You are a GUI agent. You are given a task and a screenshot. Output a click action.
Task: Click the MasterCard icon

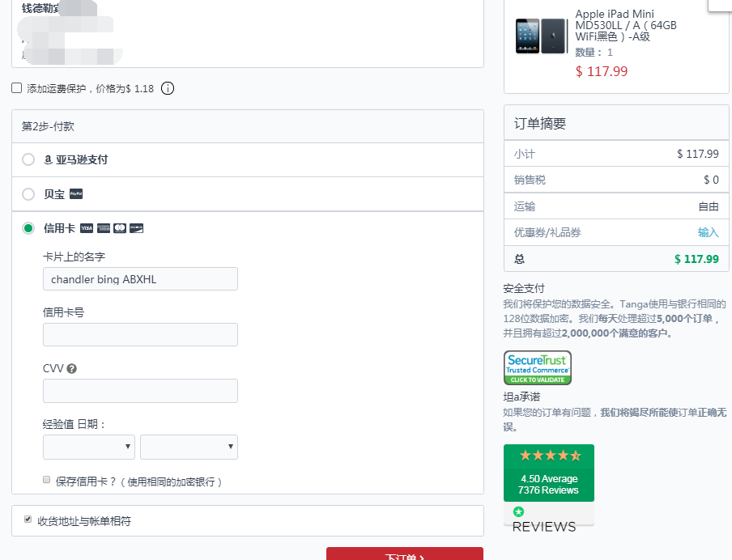(120, 228)
